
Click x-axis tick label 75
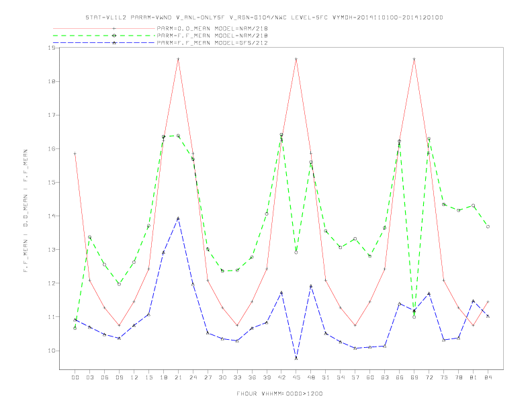click(444, 377)
